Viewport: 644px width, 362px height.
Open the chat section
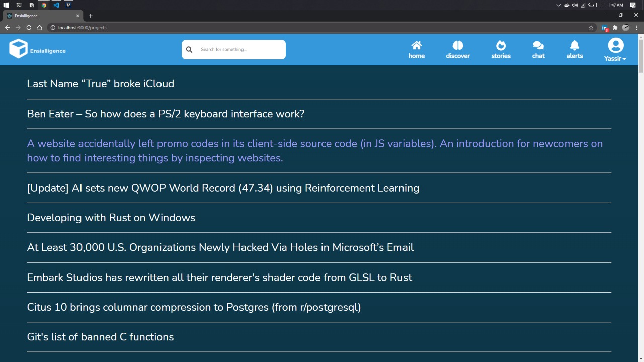point(538,49)
